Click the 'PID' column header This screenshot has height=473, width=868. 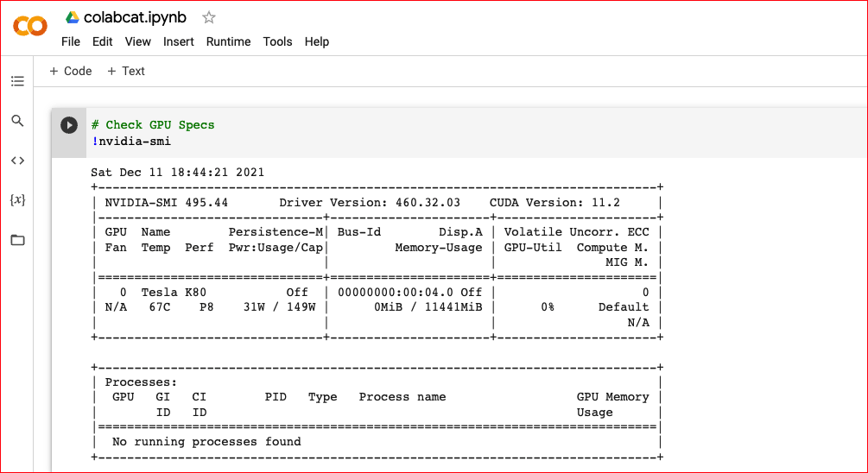click(276, 397)
